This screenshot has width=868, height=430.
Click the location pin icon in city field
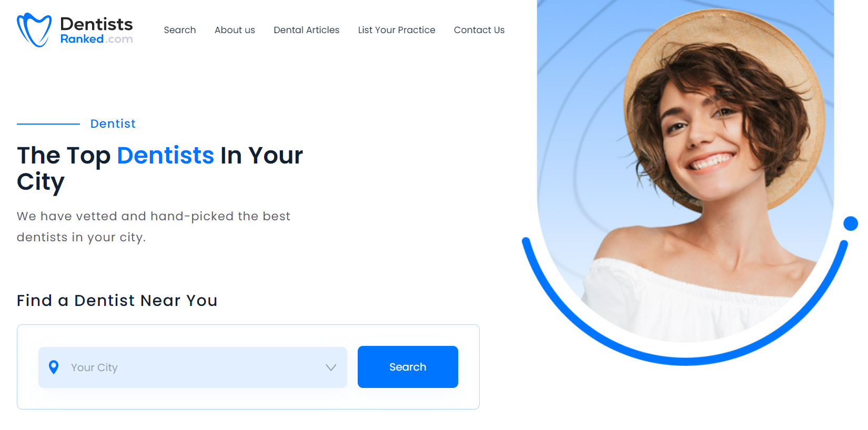(54, 367)
